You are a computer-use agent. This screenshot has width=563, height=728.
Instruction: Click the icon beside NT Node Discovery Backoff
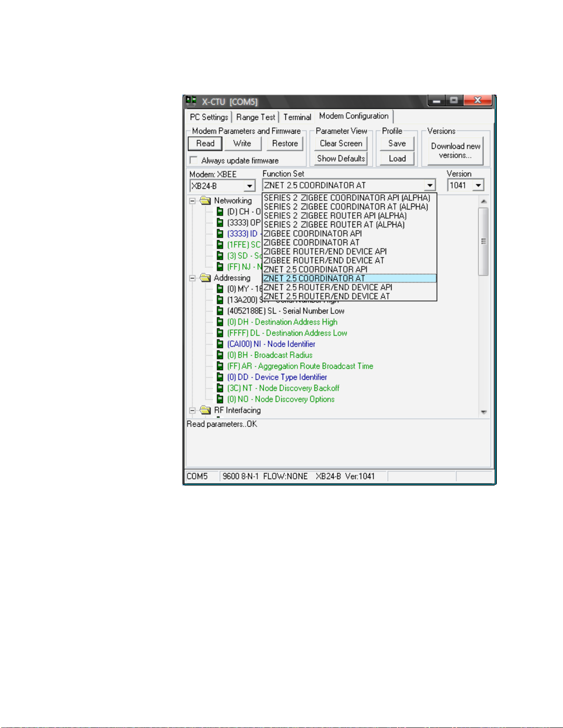(220, 388)
